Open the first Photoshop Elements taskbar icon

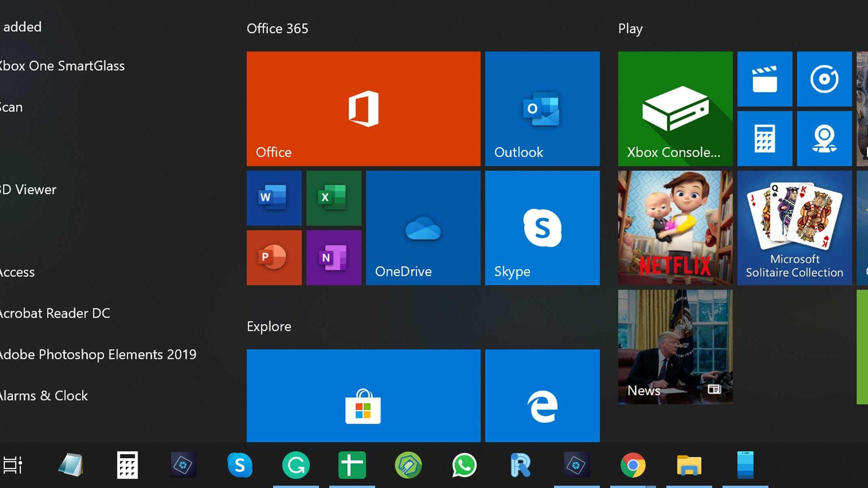[183, 465]
